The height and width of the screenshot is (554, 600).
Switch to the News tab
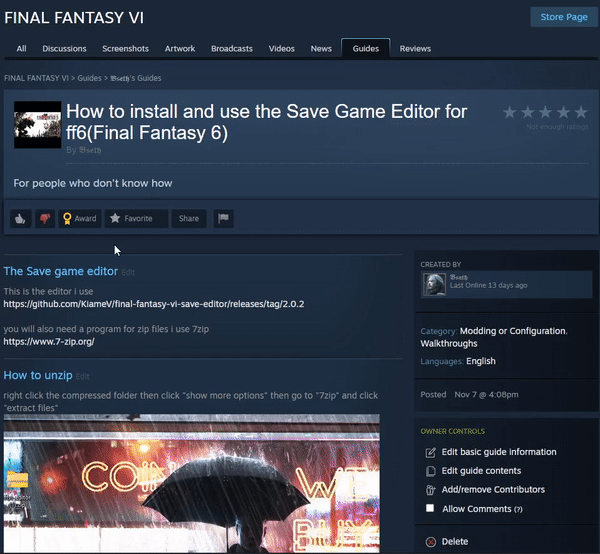321,49
